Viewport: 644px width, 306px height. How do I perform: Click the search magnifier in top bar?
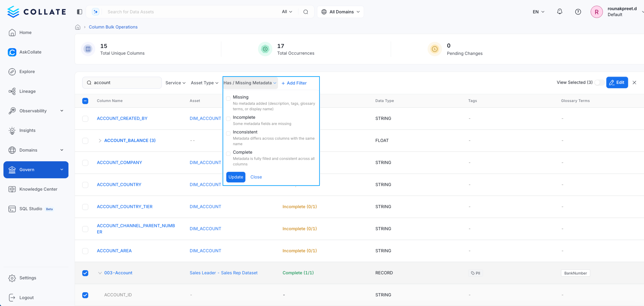tap(306, 12)
